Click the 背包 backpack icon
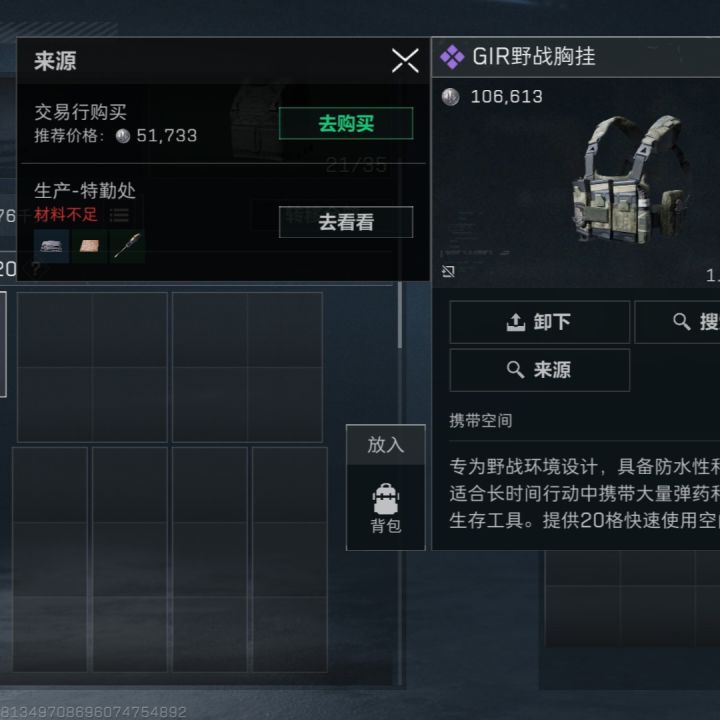 click(x=386, y=508)
